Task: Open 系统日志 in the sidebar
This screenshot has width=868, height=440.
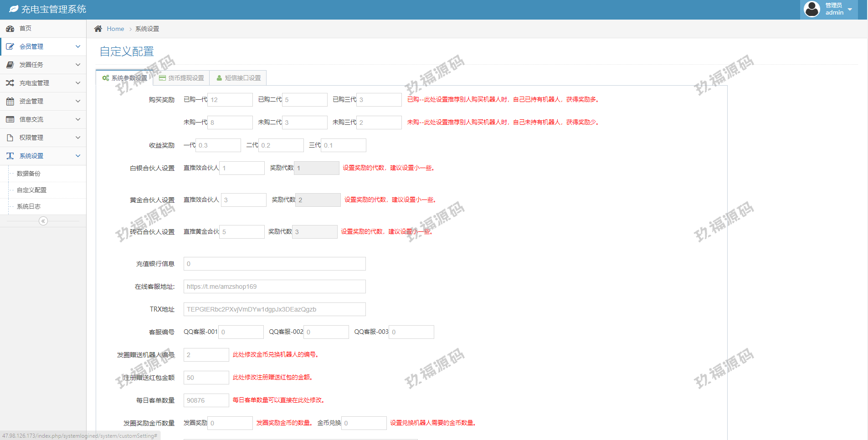Action: click(x=29, y=206)
